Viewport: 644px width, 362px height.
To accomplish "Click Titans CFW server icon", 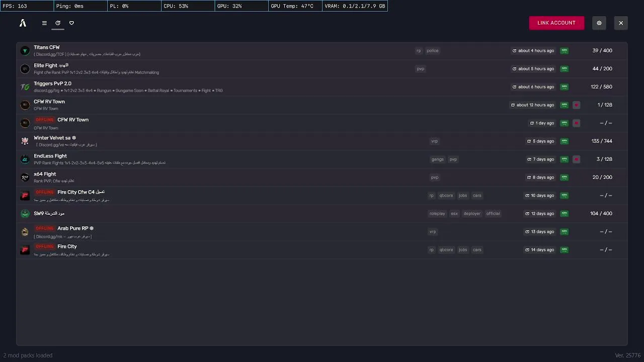I will click(25, 51).
